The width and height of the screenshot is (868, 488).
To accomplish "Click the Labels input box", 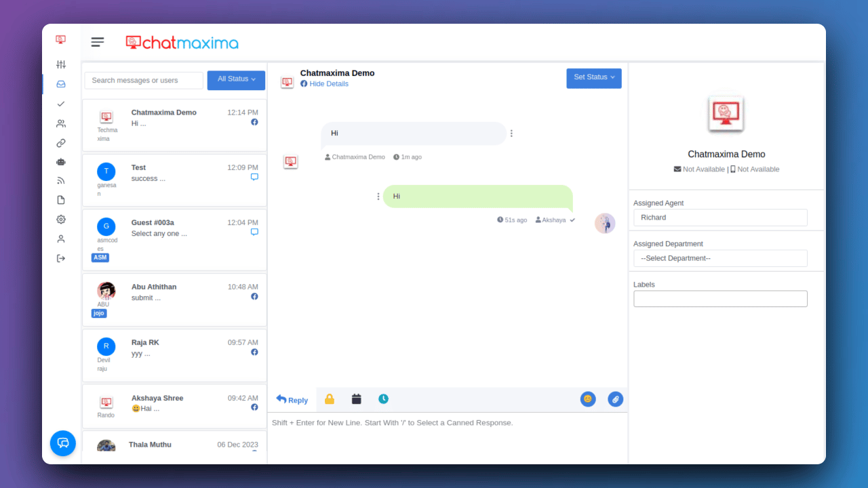I will tap(720, 299).
